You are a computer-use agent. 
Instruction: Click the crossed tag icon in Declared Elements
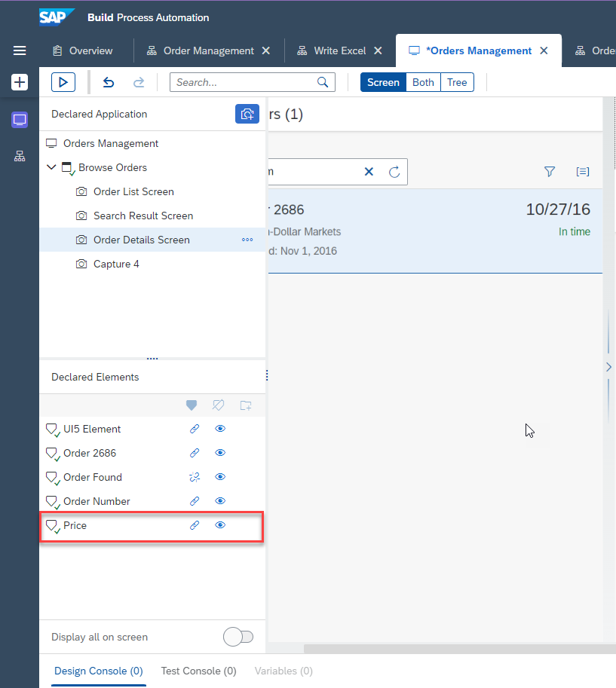click(x=218, y=405)
